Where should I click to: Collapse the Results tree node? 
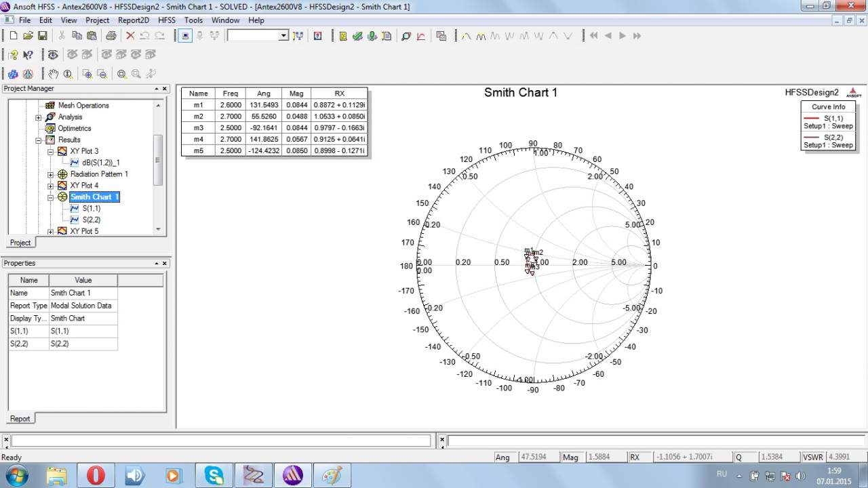(x=39, y=140)
